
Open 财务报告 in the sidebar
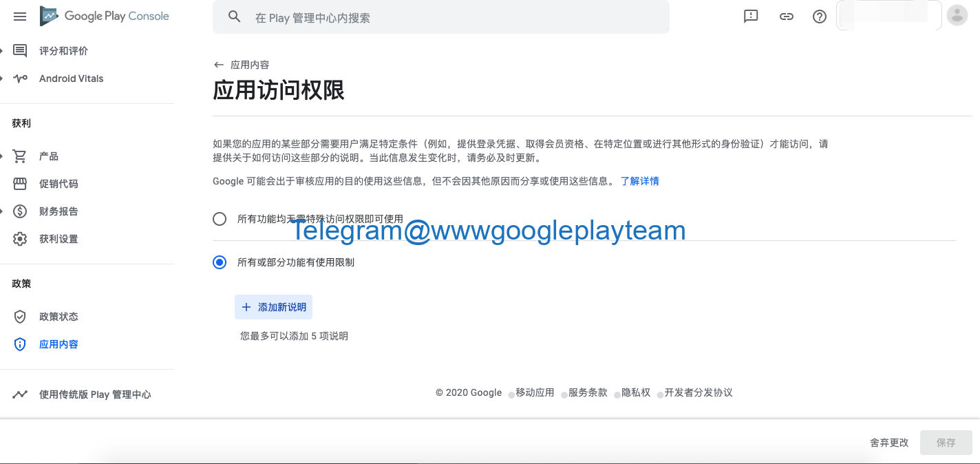[x=58, y=211]
